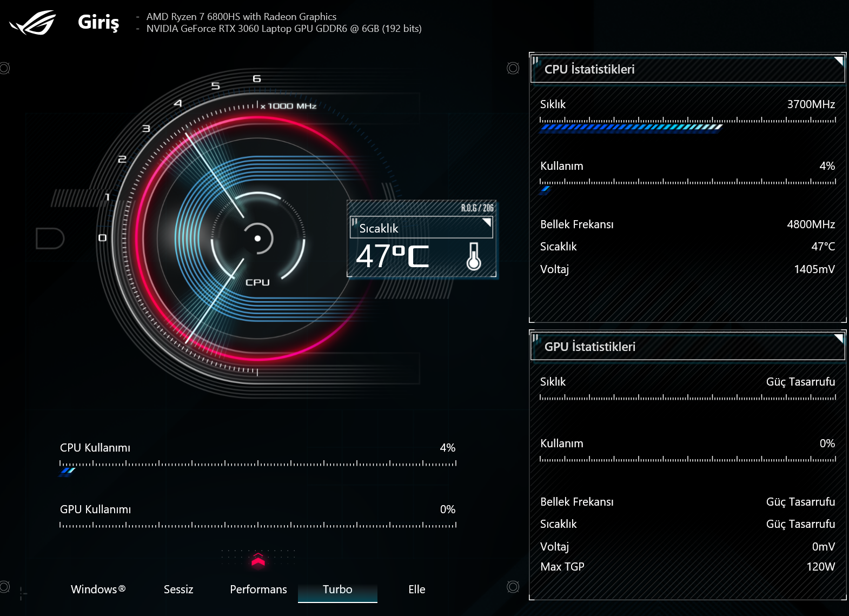Click the center dial of the CPU gauge

[258, 239]
